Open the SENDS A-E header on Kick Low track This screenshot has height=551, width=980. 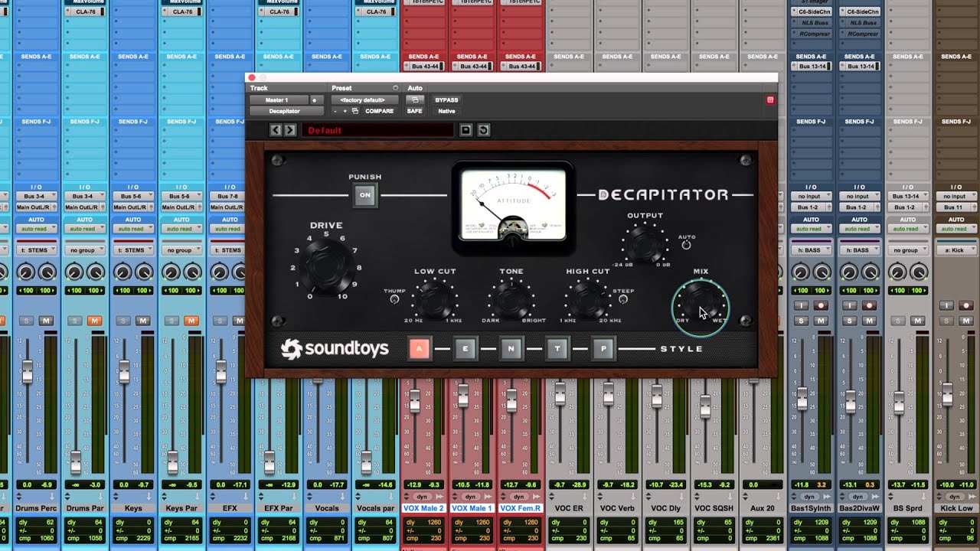956,57
